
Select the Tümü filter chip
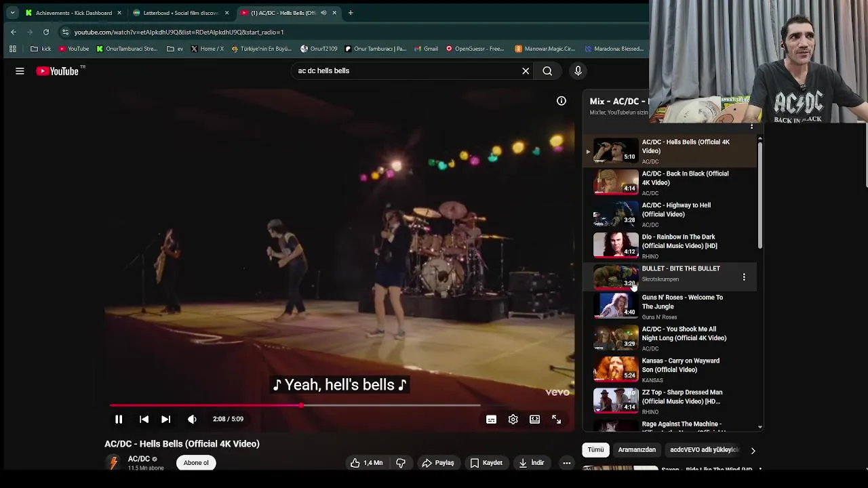[595, 450]
